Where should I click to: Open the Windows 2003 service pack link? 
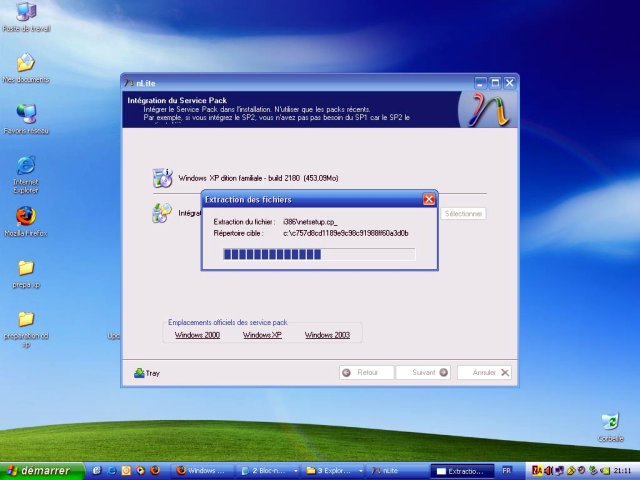point(327,335)
